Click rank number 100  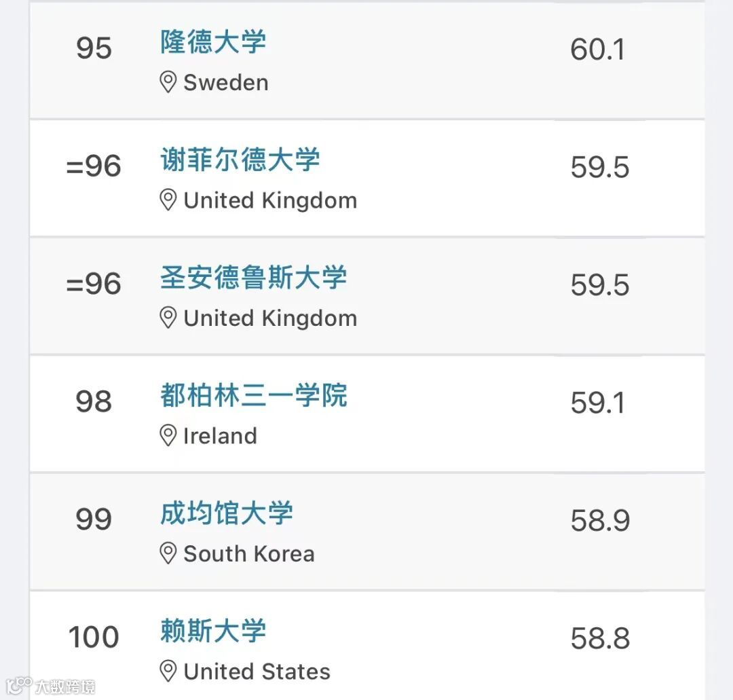(x=94, y=637)
